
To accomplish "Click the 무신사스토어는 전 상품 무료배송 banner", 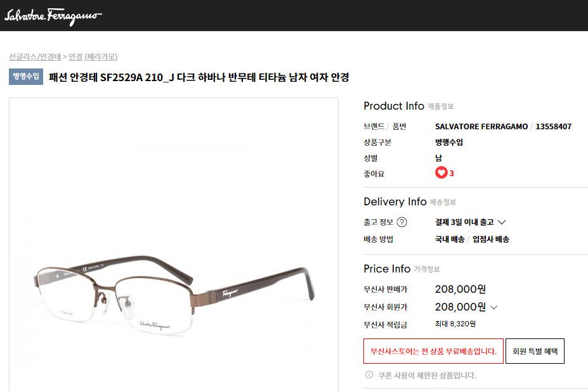I will click(433, 351).
